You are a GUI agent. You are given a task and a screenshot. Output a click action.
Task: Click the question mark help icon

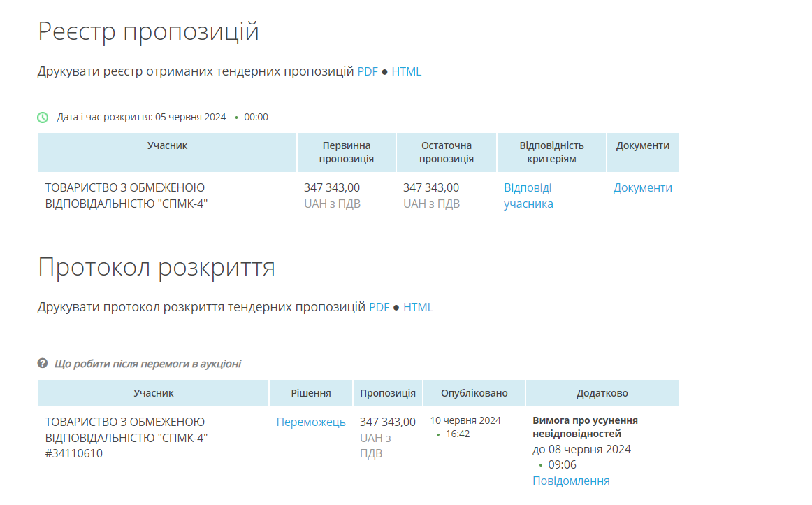[43, 364]
